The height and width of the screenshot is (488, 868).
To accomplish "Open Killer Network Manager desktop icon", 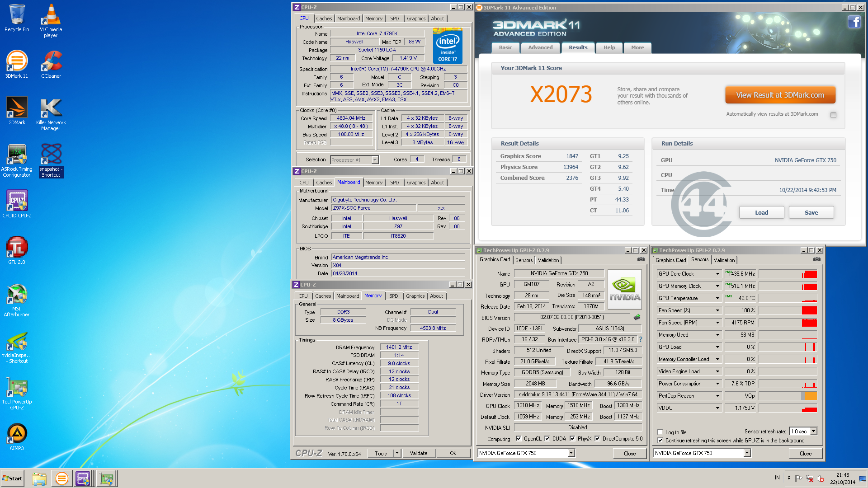I will pos(51,114).
